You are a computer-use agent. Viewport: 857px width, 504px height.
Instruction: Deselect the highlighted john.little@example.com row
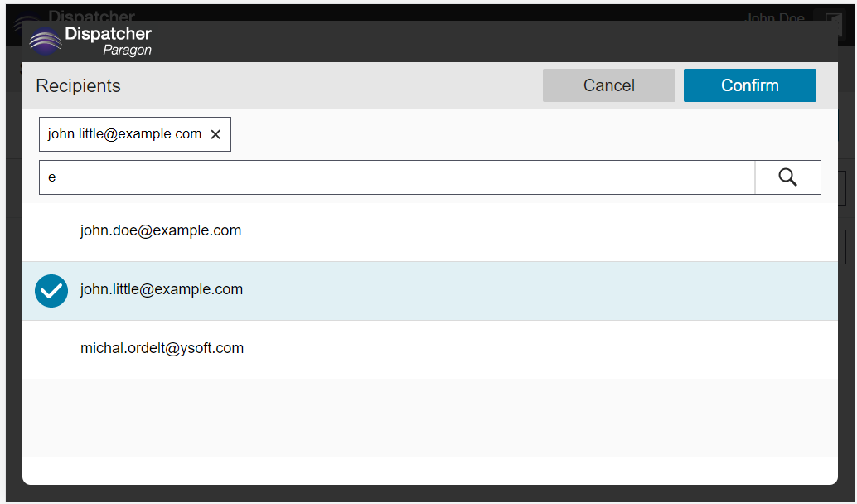pyautogui.click(x=429, y=291)
